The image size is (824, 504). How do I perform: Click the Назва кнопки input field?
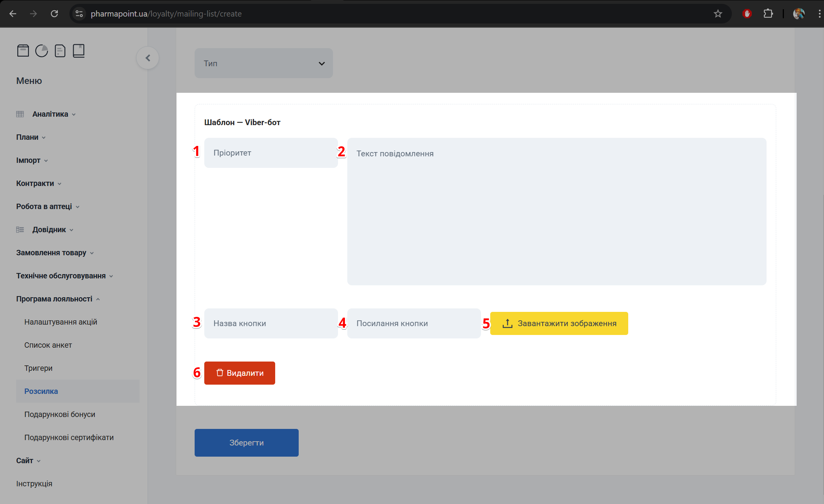click(271, 323)
